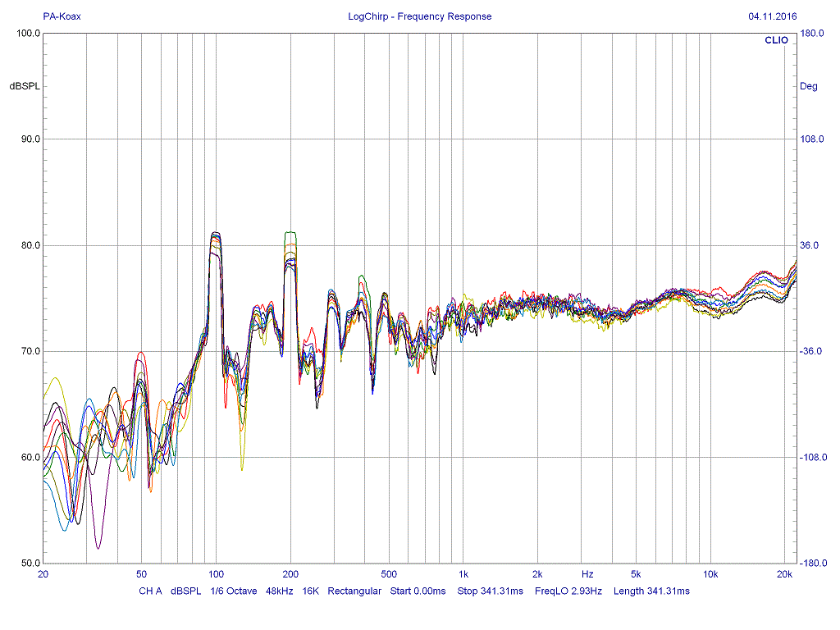
Task: Select the 16K size label in status line
Action: pyautogui.click(x=311, y=591)
